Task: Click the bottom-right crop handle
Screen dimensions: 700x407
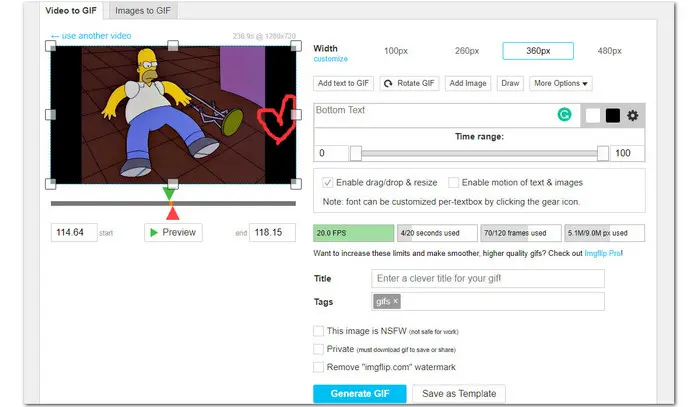Action: (296, 183)
